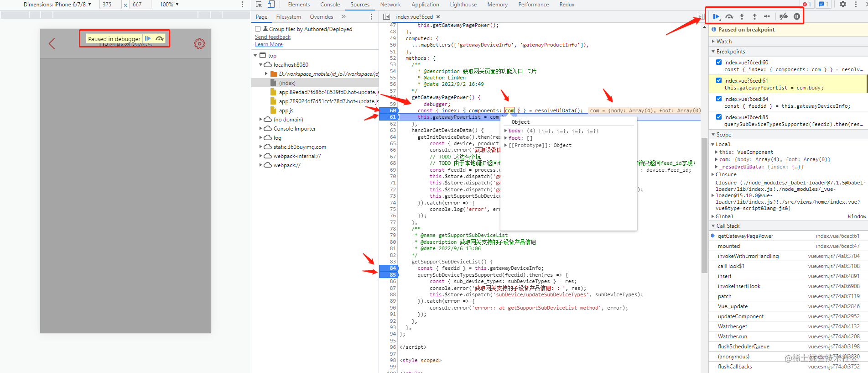
Task: Toggle the file navigator sidebar icon
Action: [387, 17]
